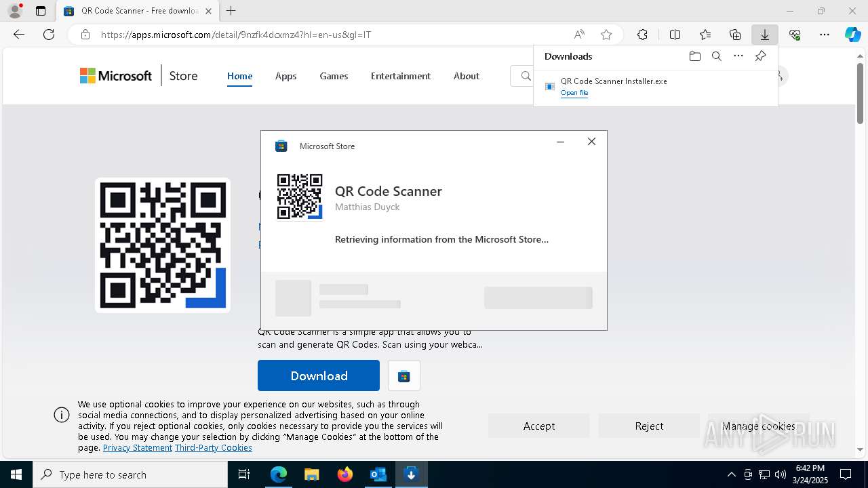868x488 pixels.
Task: Open Firefox from the taskbar
Action: (344, 474)
